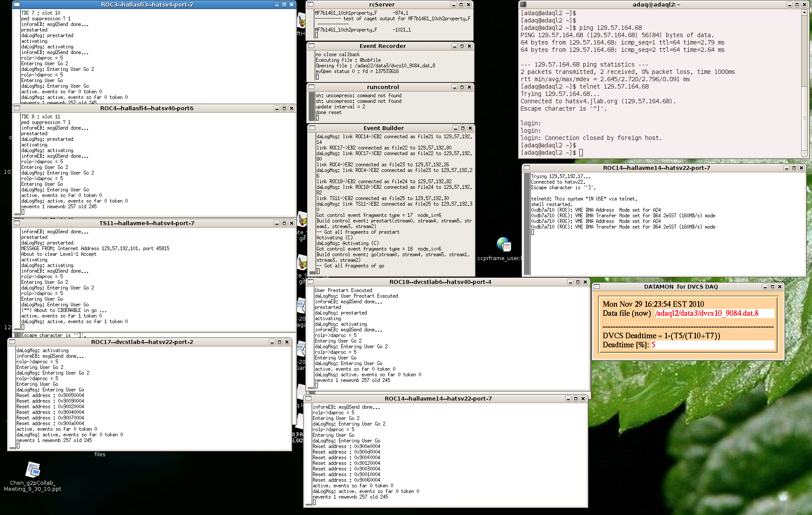This screenshot has width=812, height=515.
Task: Click 'Reset address : 0x90050004' in ROC17 window
Action: click(x=50, y=395)
